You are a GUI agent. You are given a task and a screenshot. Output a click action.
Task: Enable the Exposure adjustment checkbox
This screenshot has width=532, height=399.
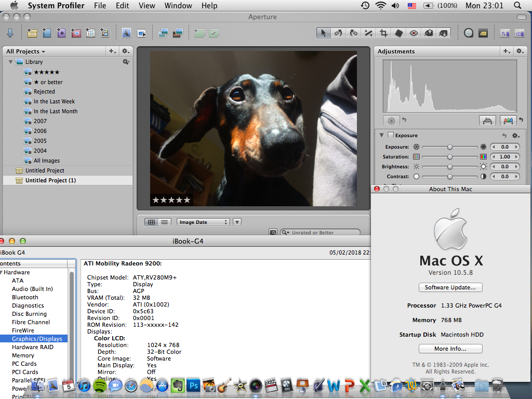pyautogui.click(x=391, y=135)
